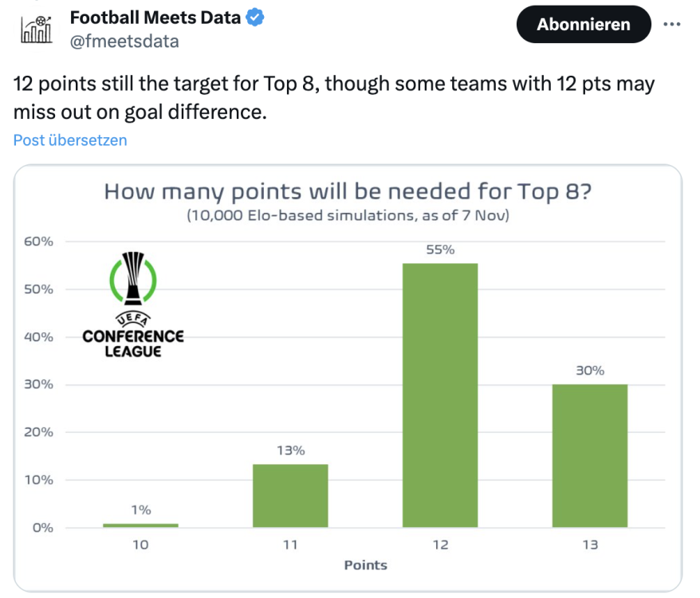Click the 13% label above the bar

[290, 450]
